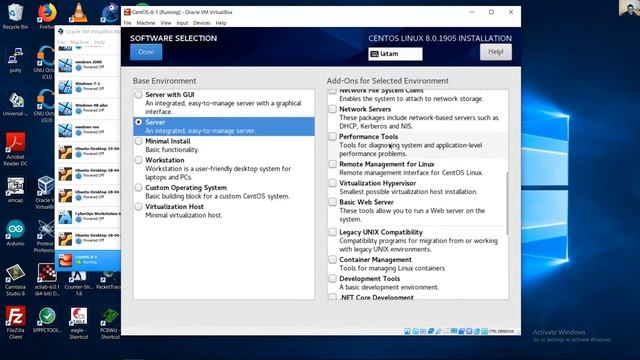Enable the Basic Web Server add-on
Image resolution: width=640 pixels, height=360 pixels.
click(333, 202)
